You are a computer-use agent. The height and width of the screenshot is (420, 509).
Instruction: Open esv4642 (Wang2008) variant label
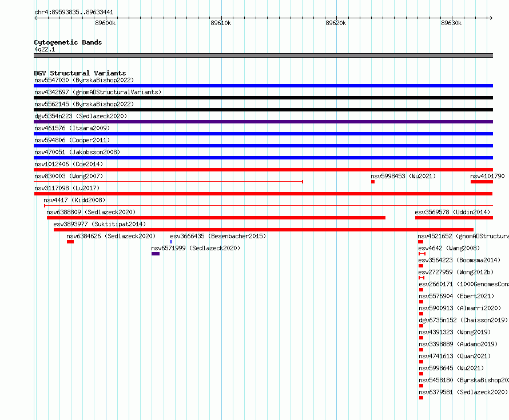[x=449, y=248]
